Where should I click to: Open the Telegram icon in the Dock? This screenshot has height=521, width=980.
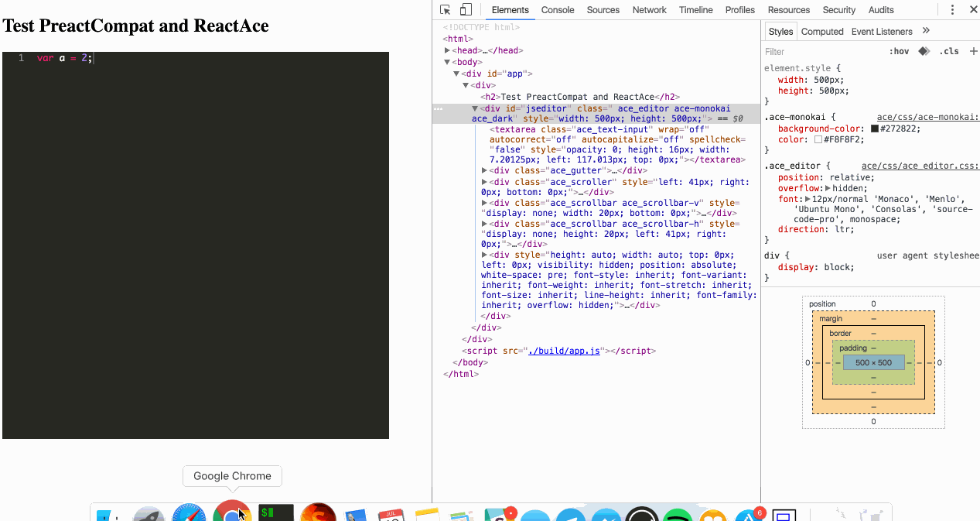pyautogui.click(x=571, y=515)
